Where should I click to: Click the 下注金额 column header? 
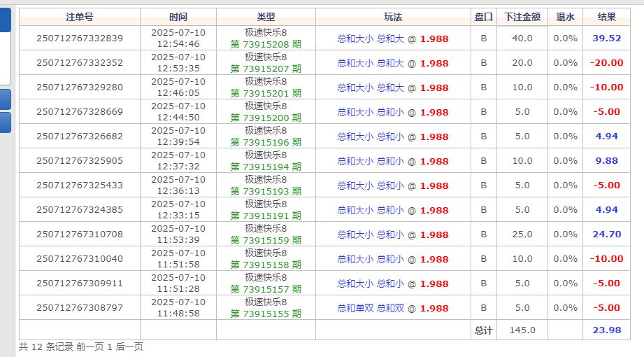(x=522, y=17)
